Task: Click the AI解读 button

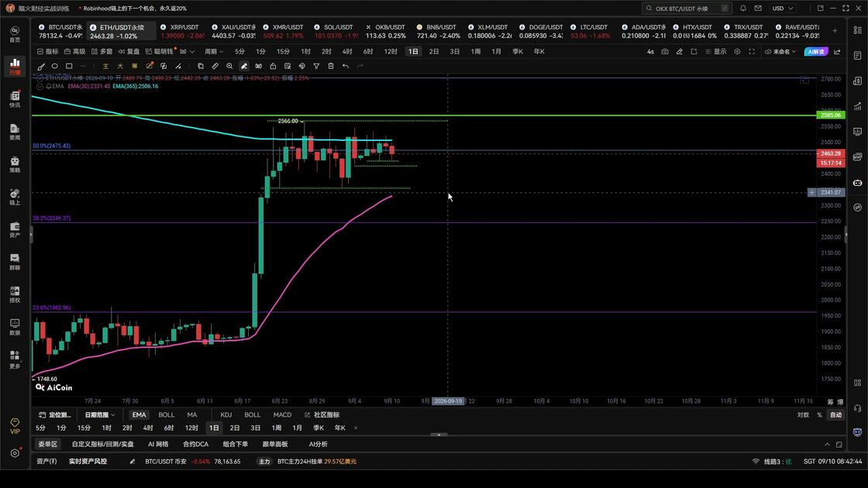Action: coord(816,51)
